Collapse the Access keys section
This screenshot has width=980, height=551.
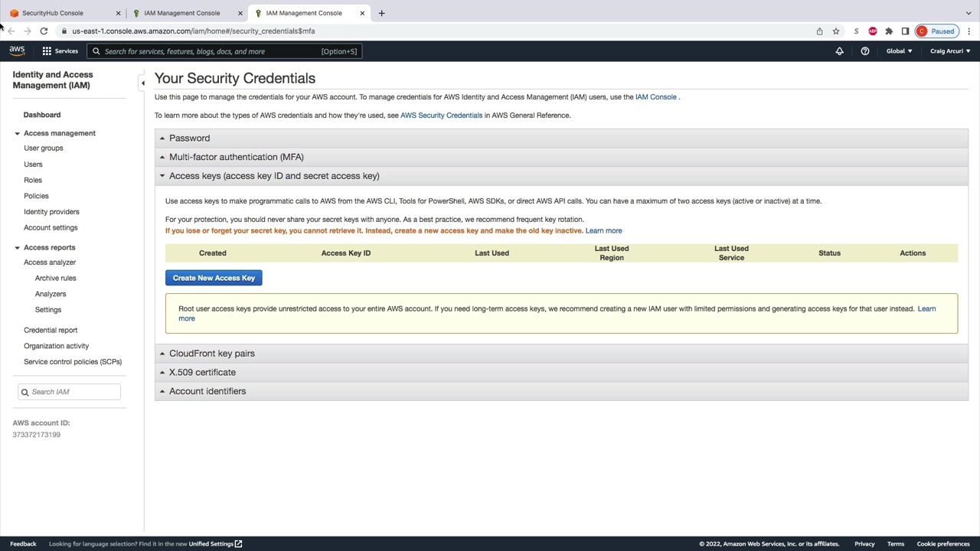(561, 176)
